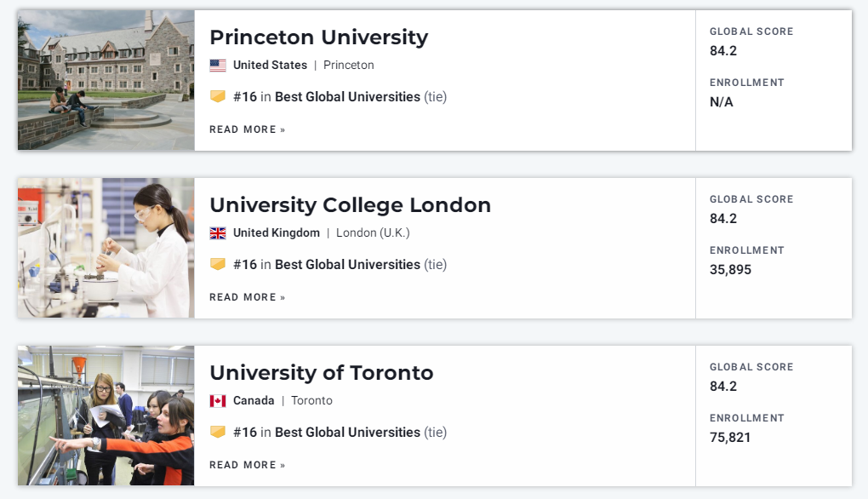Image resolution: width=868 pixels, height=499 pixels.
Task: Click the United States flag icon
Action: (x=218, y=66)
